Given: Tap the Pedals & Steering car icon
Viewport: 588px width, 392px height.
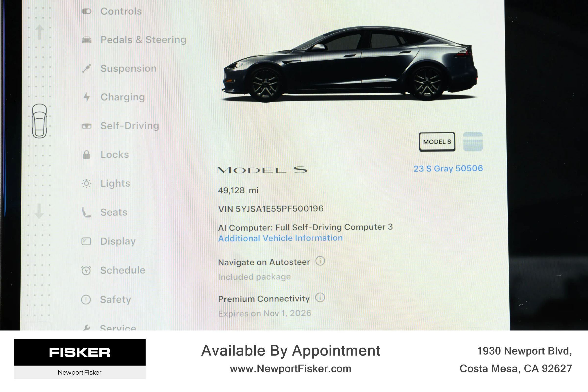Looking at the screenshot, I should pyautogui.click(x=86, y=40).
